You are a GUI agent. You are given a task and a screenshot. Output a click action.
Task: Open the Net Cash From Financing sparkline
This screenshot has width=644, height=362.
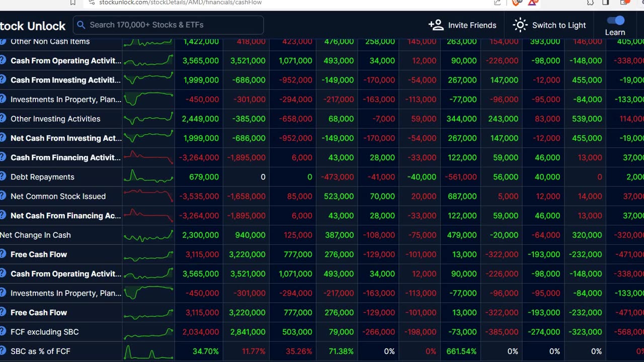click(x=148, y=215)
